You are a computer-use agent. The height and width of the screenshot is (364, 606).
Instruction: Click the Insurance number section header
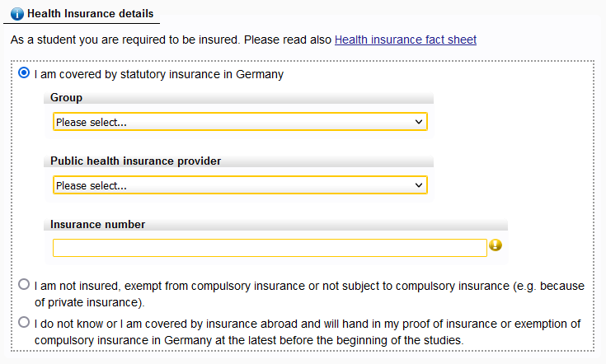[98, 224]
